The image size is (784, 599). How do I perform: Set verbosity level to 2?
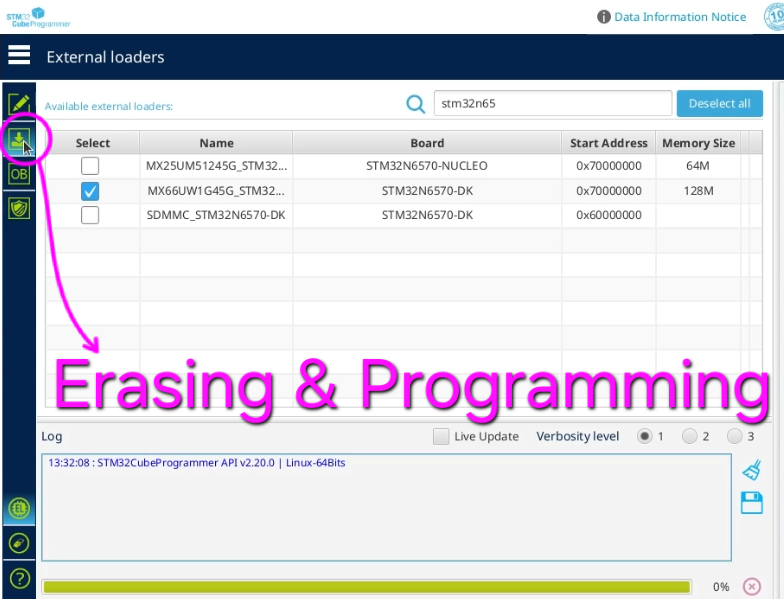click(x=689, y=436)
